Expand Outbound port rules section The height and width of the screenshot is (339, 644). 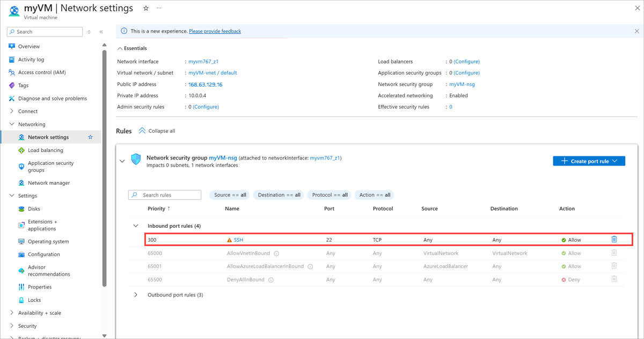coord(136,294)
